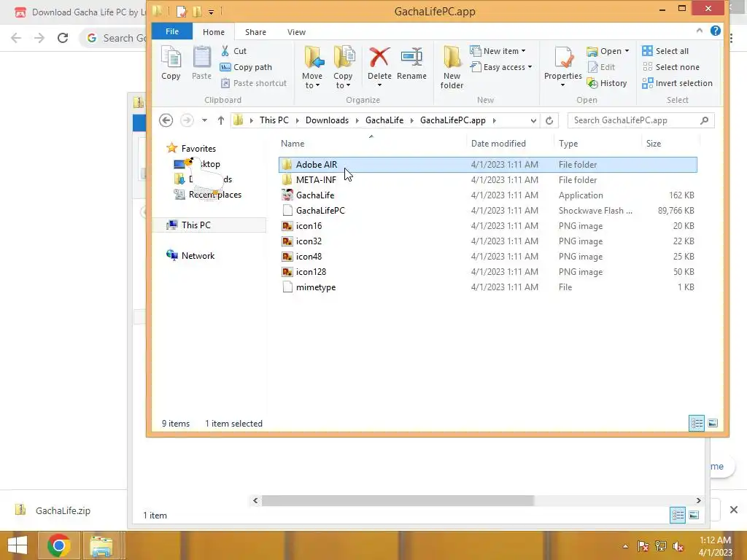
Task: Click the Rename ribbon icon
Action: [411, 63]
